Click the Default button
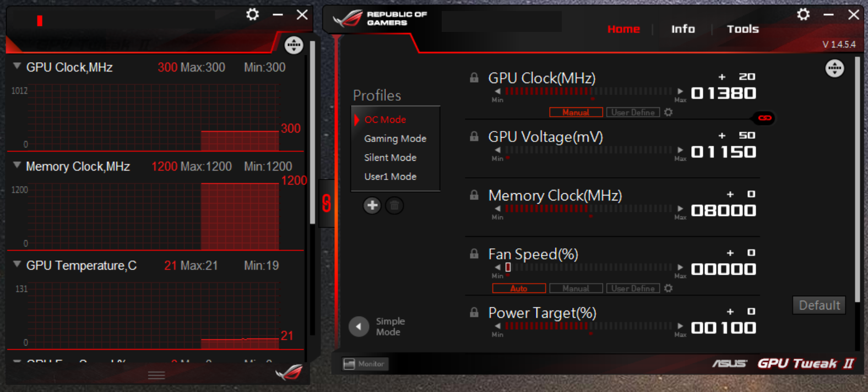 coord(820,305)
